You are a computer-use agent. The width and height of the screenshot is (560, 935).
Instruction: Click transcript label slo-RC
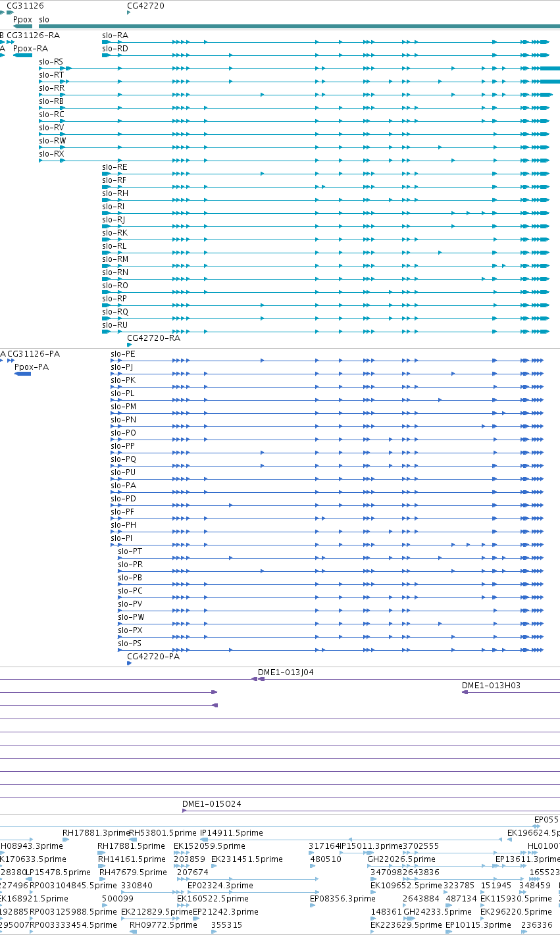(52, 114)
